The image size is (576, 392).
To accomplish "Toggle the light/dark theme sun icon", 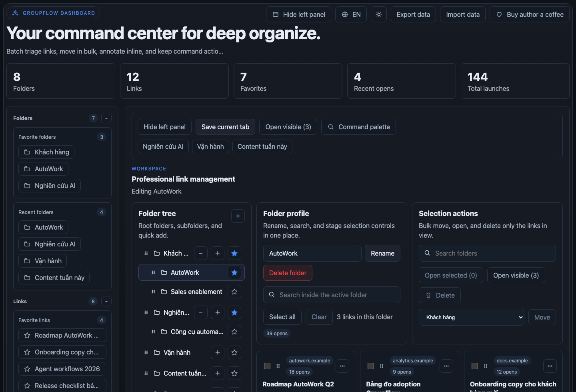I will 378,14.
